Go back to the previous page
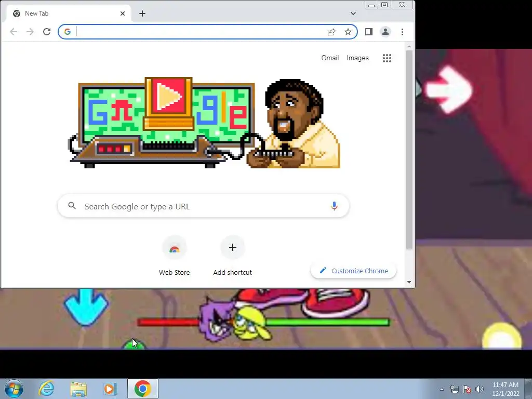The width and height of the screenshot is (532, 399). [x=14, y=32]
